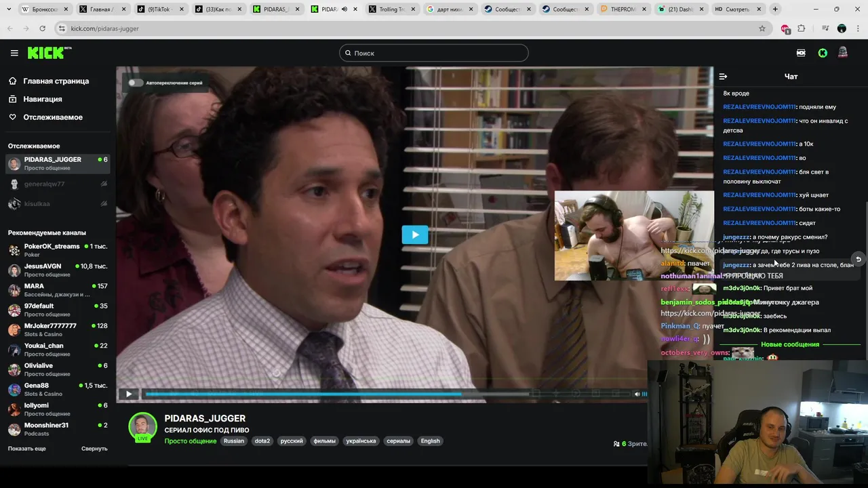868x488 pixels.
Task: Expand list with Показать еще
Action: (x=27, y=449)
